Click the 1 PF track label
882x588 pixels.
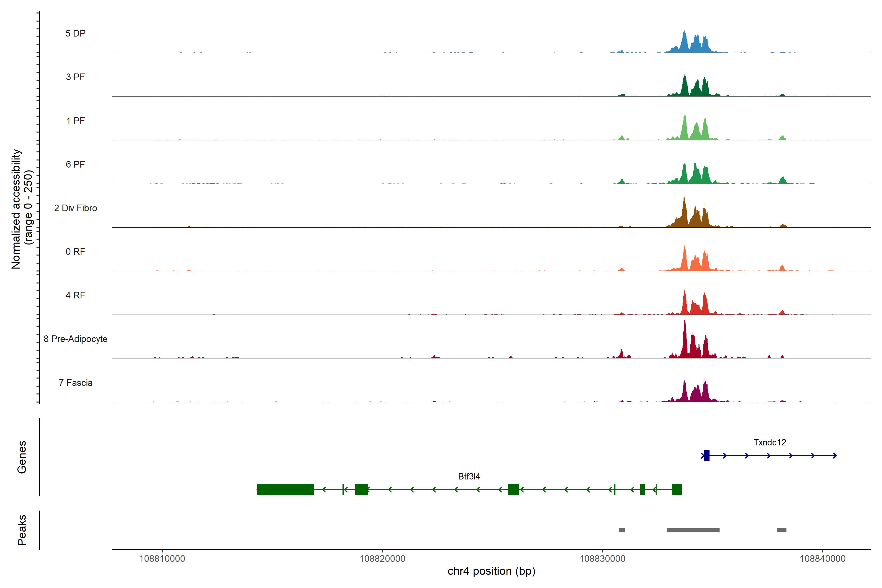(x=75, y=121)
